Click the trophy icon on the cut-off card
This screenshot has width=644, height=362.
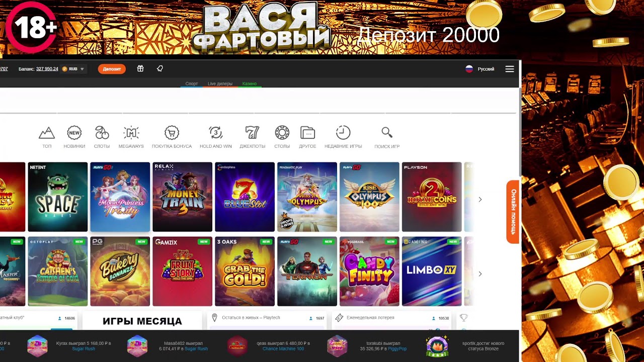click(x=464, y=318)
